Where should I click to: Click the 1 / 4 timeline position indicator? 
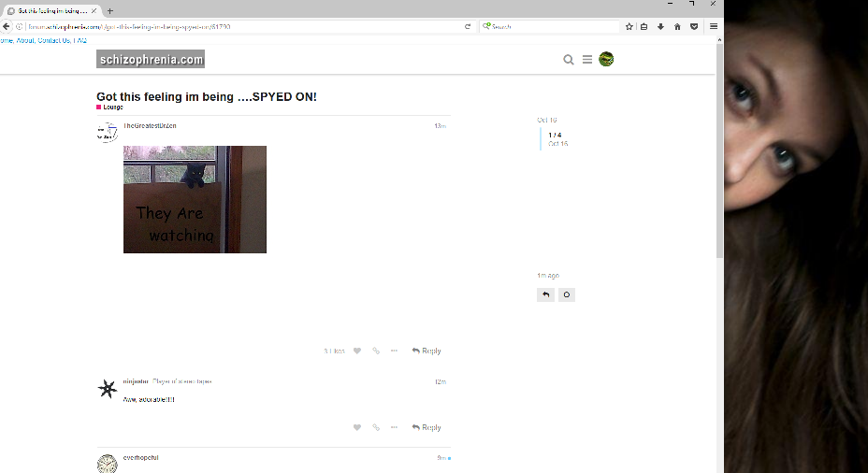click(555, 135)
